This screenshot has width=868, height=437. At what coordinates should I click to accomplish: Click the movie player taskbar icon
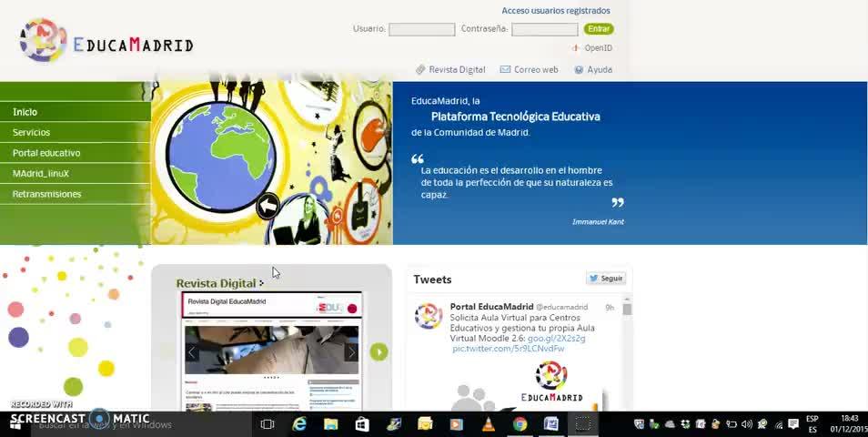tap(457, 424)
